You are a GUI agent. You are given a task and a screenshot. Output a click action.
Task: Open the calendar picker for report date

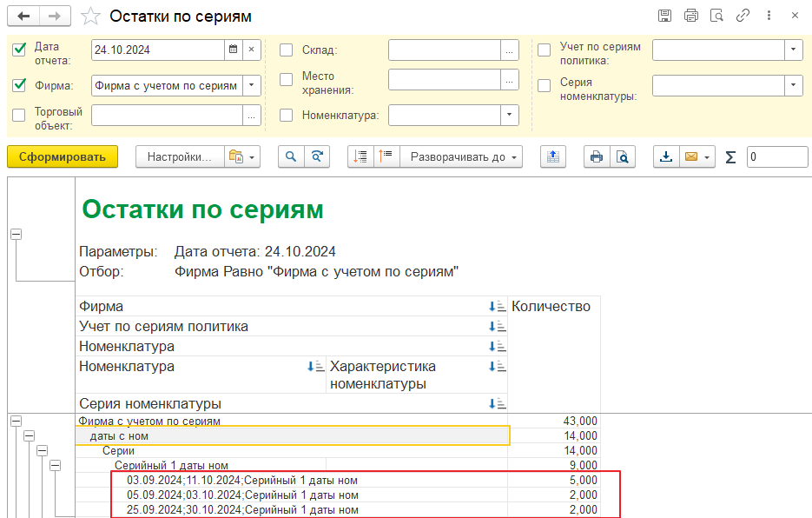(233, 50)
